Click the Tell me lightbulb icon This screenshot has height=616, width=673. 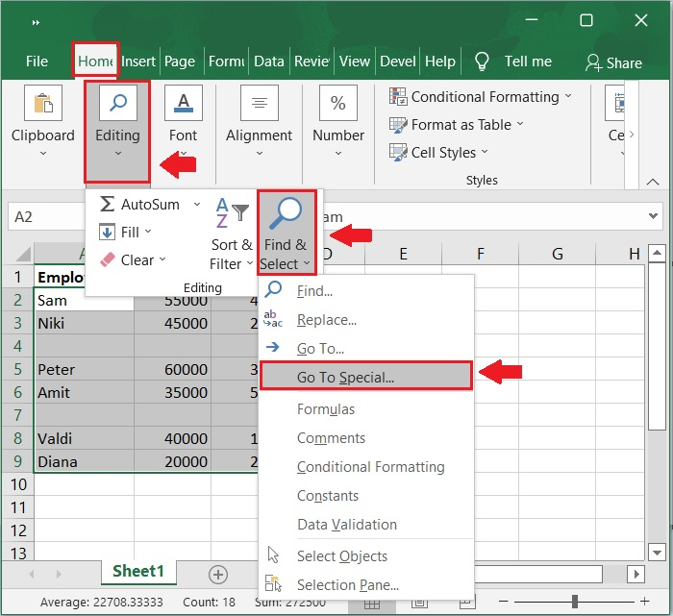click(483, 62)
